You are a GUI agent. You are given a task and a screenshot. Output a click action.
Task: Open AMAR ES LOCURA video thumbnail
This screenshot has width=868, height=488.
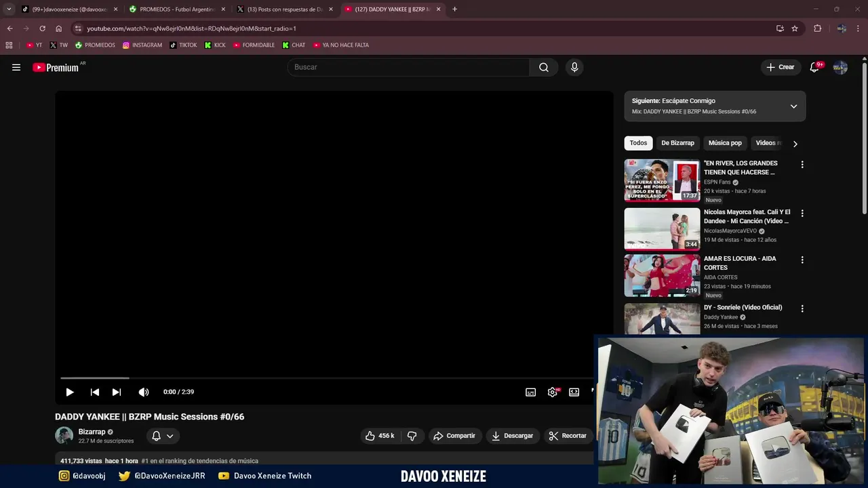(662, 276)
